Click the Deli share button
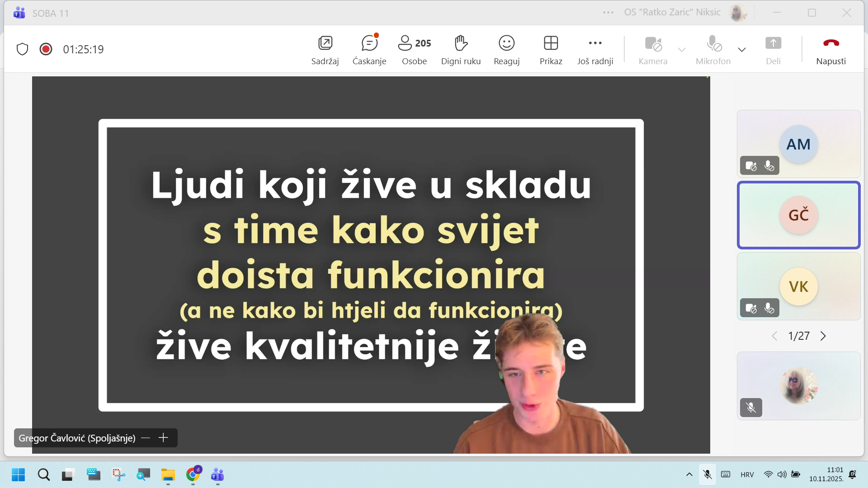Screen dimensions: 868x488 point(773,50)
